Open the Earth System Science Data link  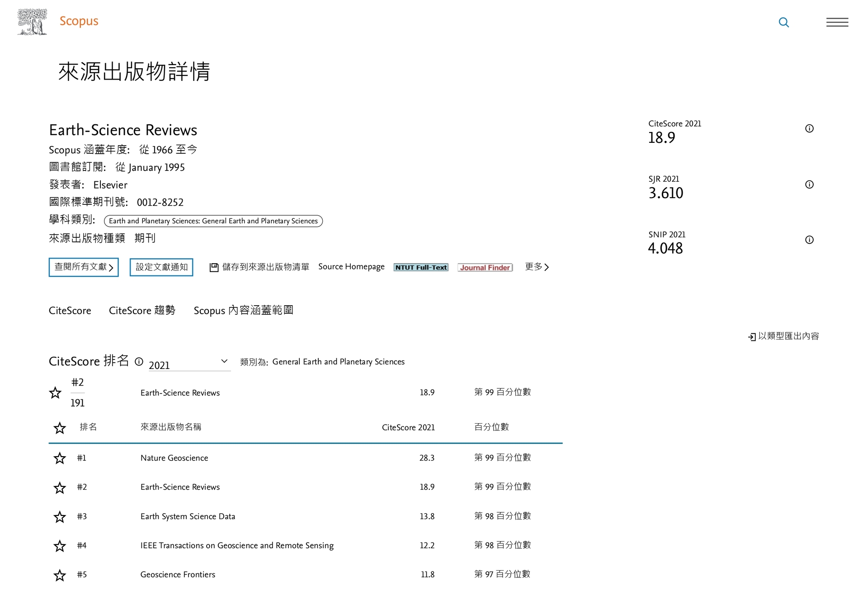(188, 516)
